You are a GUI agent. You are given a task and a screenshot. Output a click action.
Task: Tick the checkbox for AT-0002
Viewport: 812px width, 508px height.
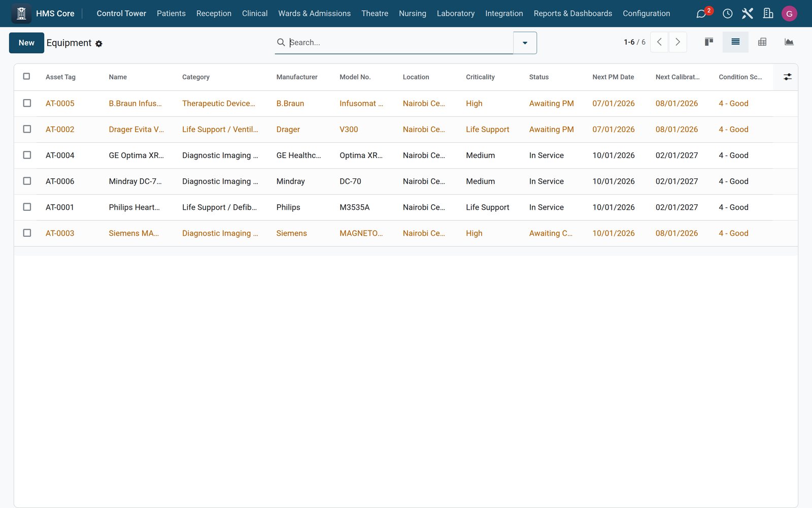click(27, 129)
